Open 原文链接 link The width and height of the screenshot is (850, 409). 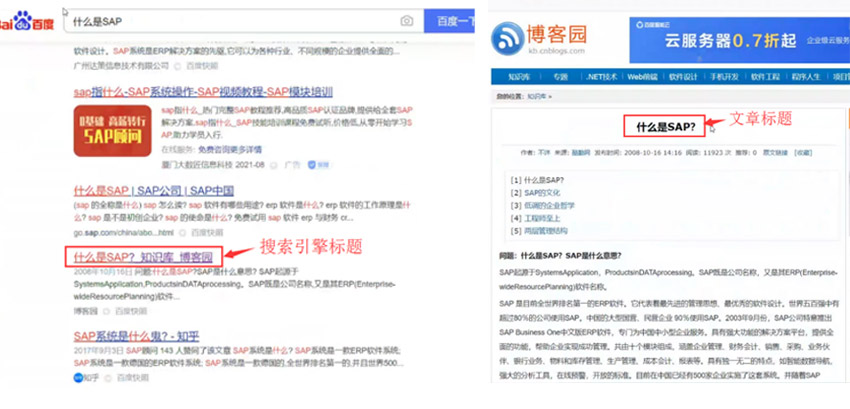tap(775, 153)
